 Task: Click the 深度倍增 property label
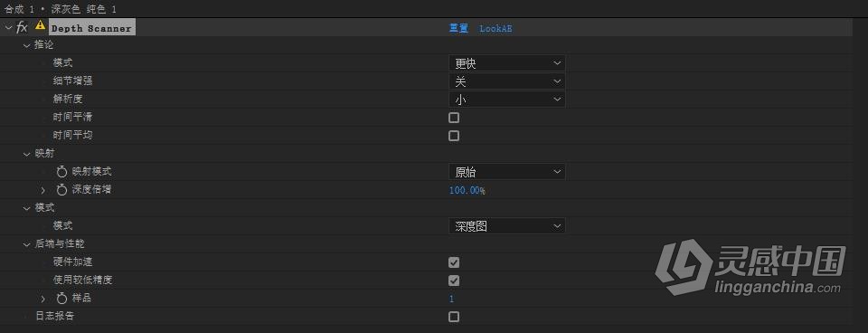point(92,189)
